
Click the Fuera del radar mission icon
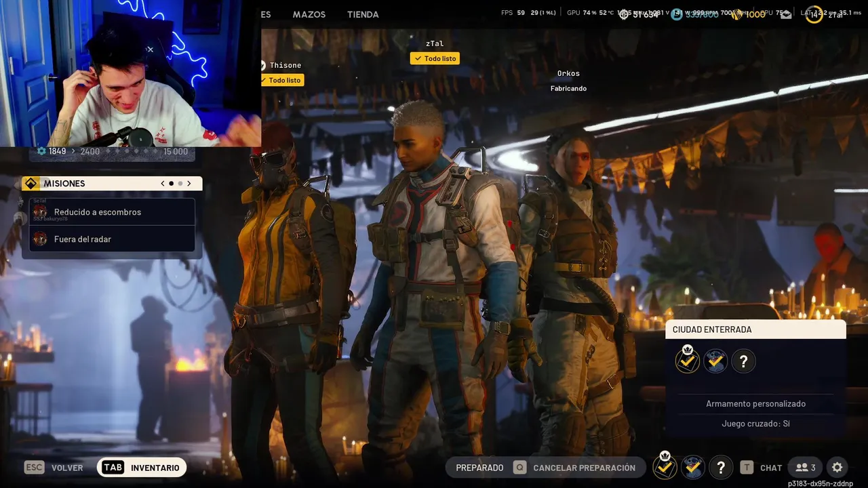tap(40, 239)
